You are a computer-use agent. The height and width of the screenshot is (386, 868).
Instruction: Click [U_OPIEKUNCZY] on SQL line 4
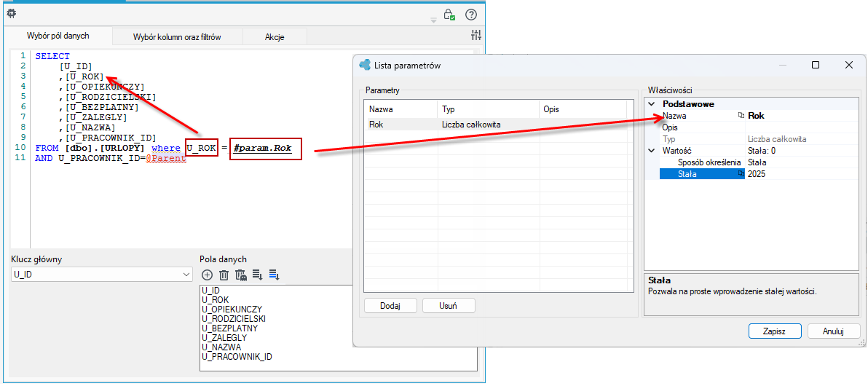click(105, 87)
